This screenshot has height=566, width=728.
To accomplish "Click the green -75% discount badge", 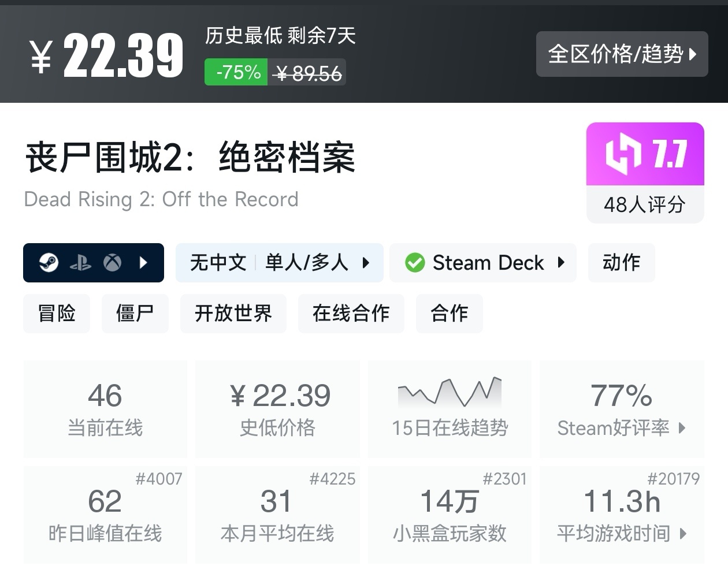I will click(236, 72).
